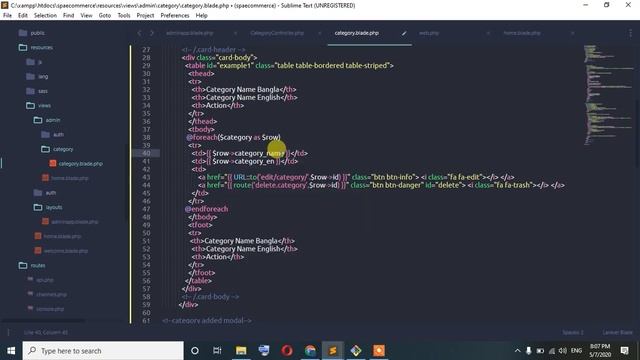This screenshot has width=640, height=360.
Task: Switch to the adminapp.blade.php tab
Action: (190, 33)
